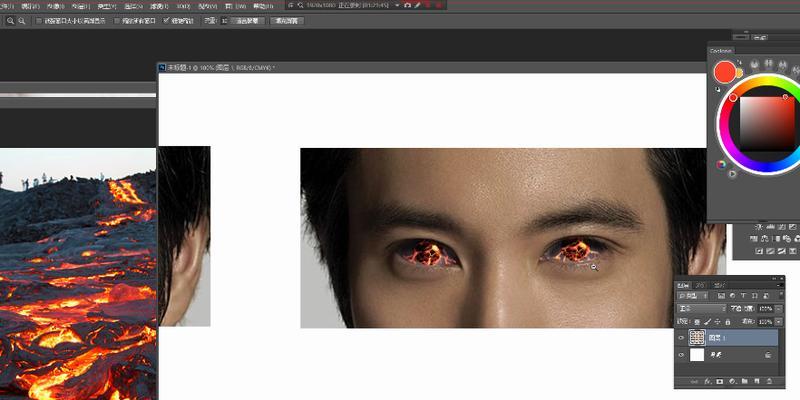This screenshot has width=800, height=400.
Task: Click the smart object filter icon
Action: (x=766, y=296)
